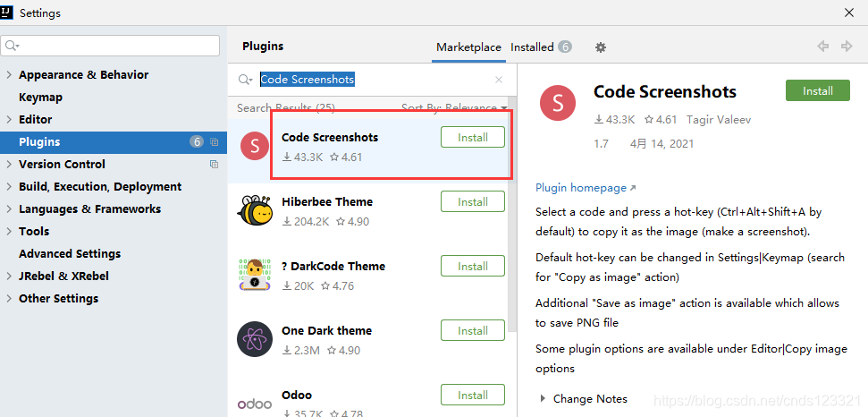Click the 6 badge in Plugins sidebar row

point(197,142)
